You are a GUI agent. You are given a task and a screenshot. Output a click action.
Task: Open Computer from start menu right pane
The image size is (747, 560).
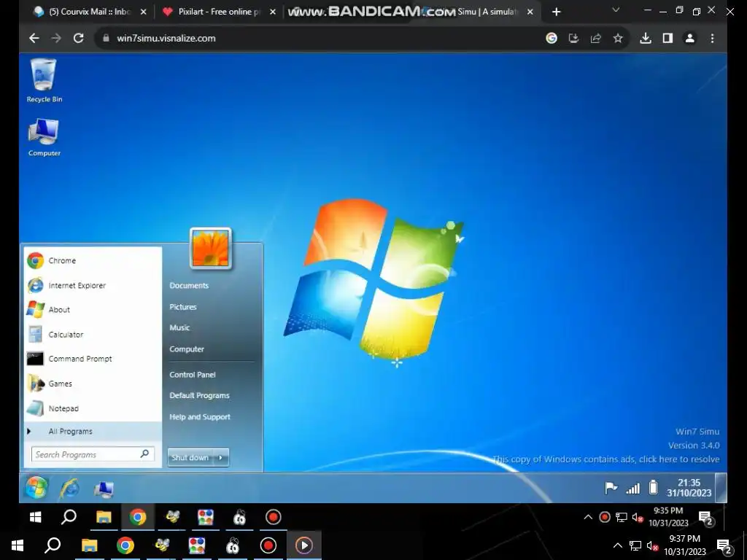click(187, 349)
